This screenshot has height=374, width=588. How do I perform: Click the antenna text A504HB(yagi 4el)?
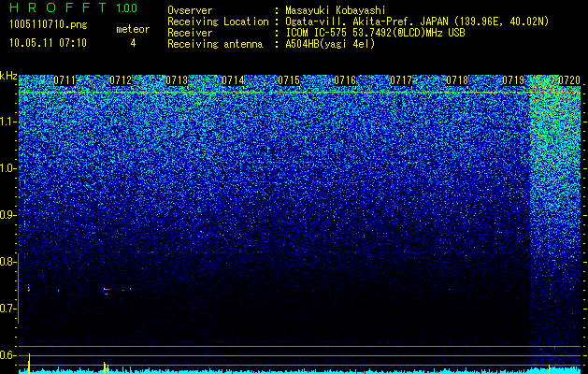point(330,44)
